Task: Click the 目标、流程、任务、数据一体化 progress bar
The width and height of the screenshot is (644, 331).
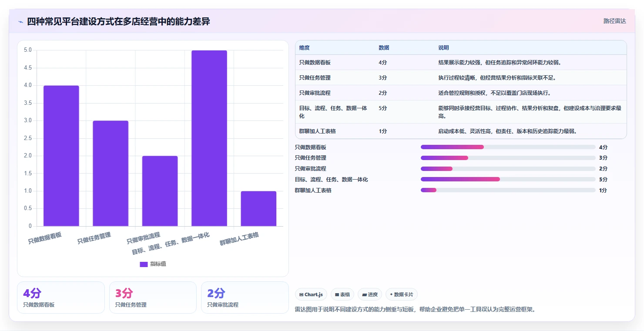Action: pos(508,179)
